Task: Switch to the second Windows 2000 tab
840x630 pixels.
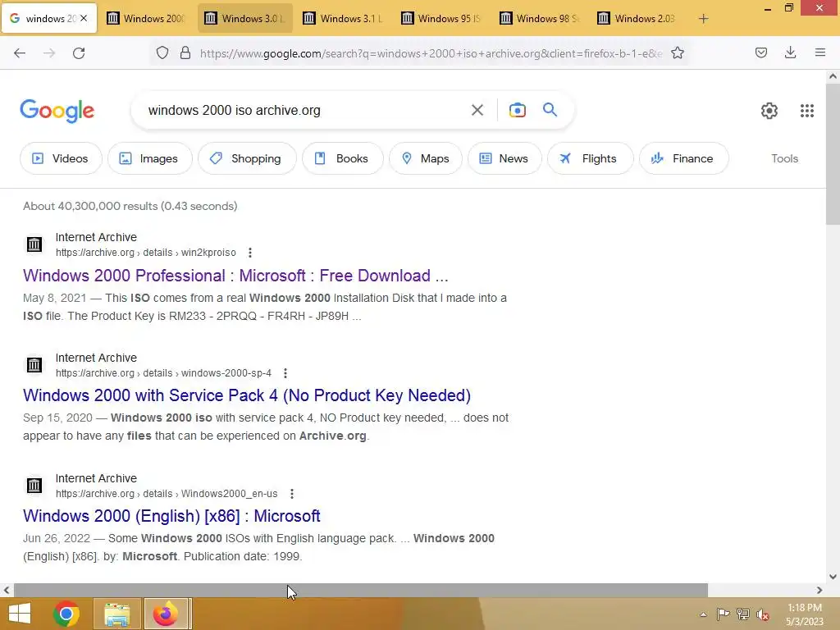Action: point(147,19)
